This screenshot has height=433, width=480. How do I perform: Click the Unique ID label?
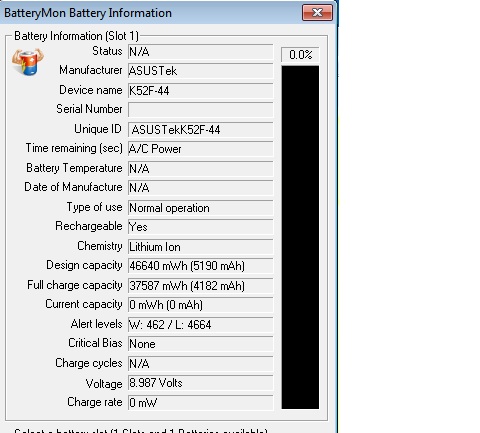click(98, 129)
